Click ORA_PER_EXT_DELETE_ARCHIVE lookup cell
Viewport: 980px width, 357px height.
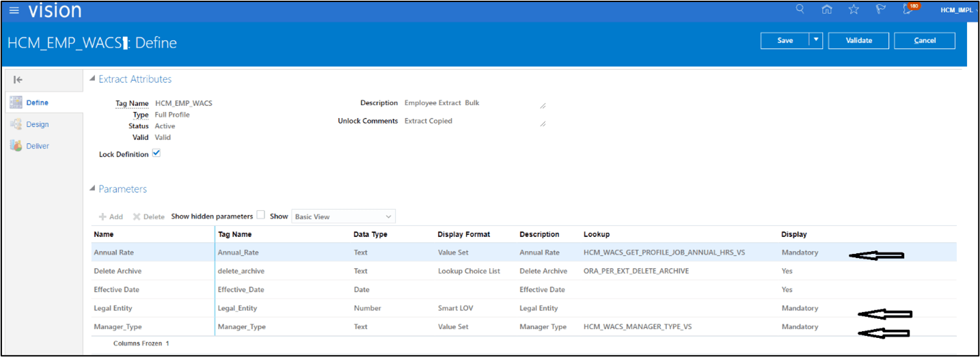[x=636, y=271]
